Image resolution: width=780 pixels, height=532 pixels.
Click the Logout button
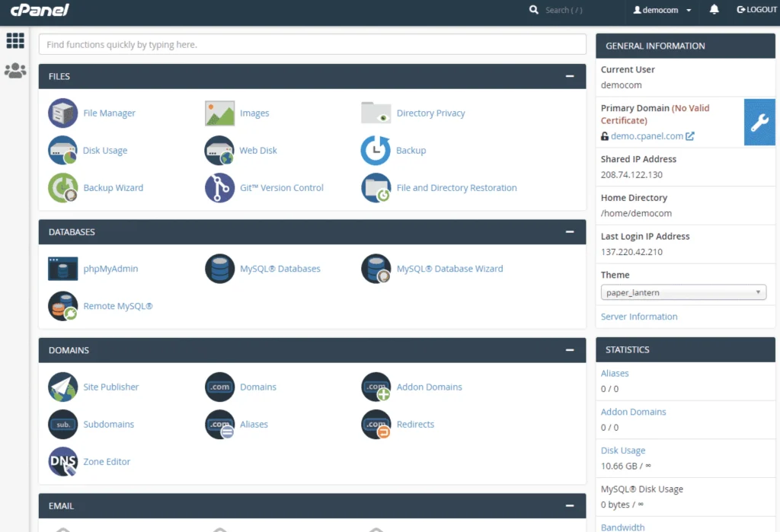[756, 9]
